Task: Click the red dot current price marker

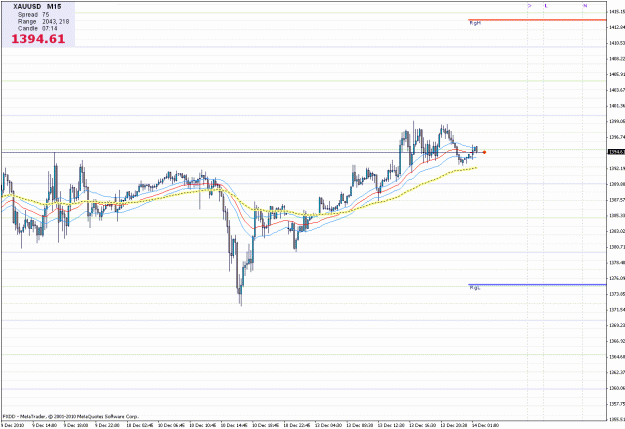Action: (484, 152)
